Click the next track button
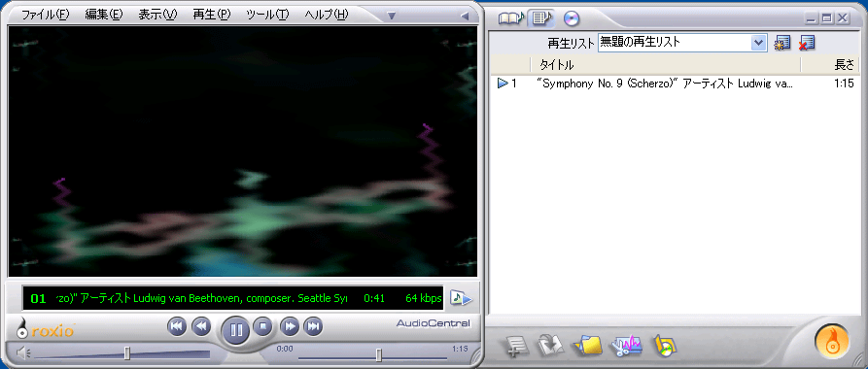Image resolution: width=868 pixels, height=369 pixels. coord(313,327)
